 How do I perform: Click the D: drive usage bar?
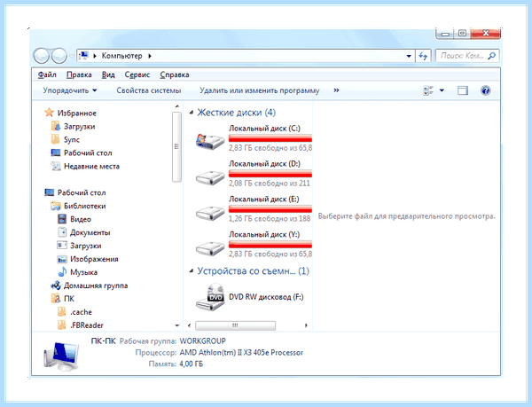click(270, 173)
